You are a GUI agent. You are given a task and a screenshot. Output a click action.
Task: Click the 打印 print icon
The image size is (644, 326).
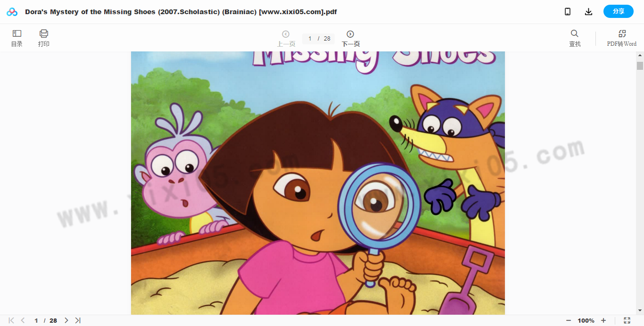(x=44, y=38)
